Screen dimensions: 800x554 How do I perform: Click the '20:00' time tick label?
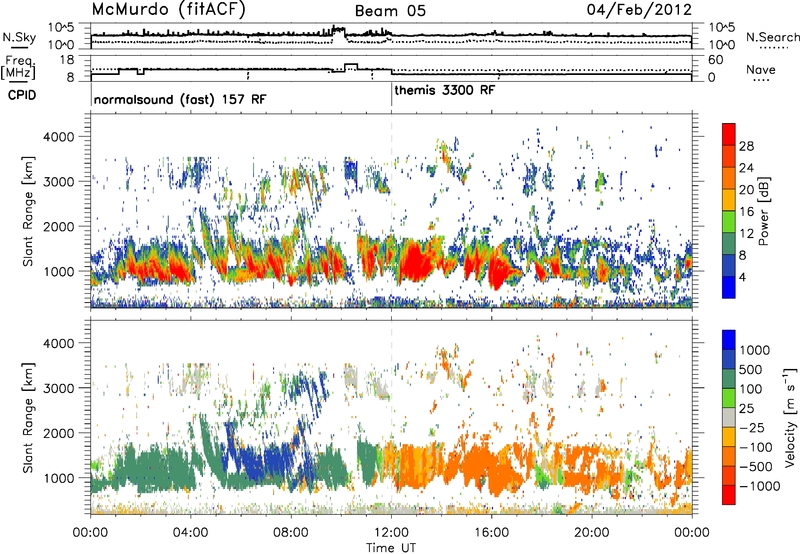tap(592, 533)
